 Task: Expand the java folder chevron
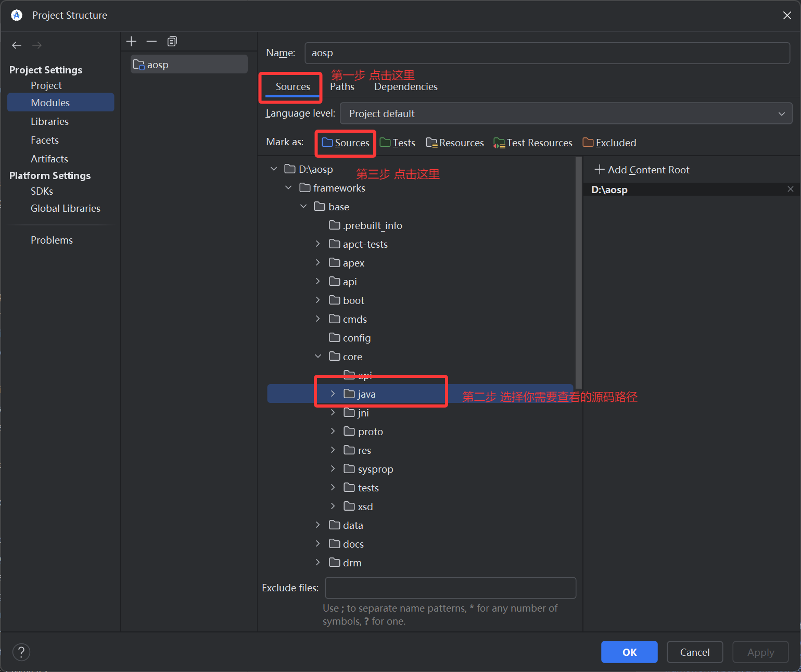[x=333, y=394]
